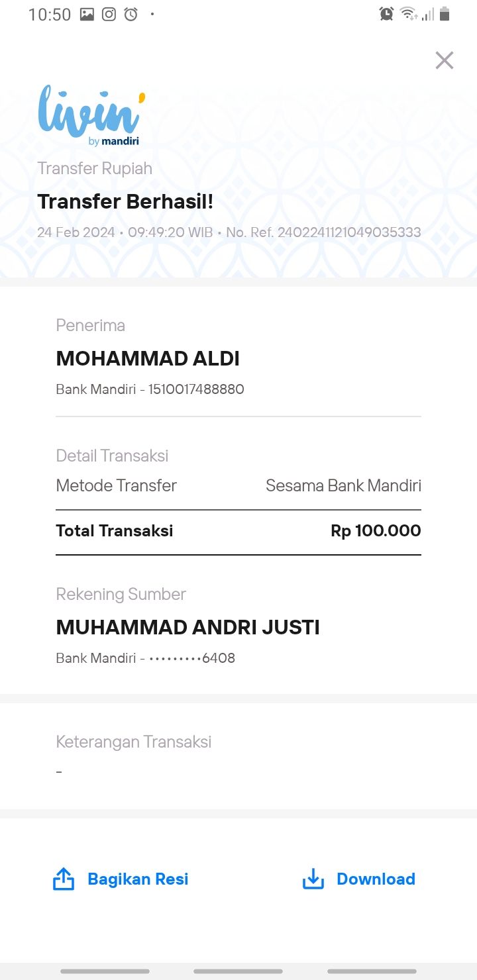
Task: Tap masked source account ending 6408
Action: pos(192,658)
